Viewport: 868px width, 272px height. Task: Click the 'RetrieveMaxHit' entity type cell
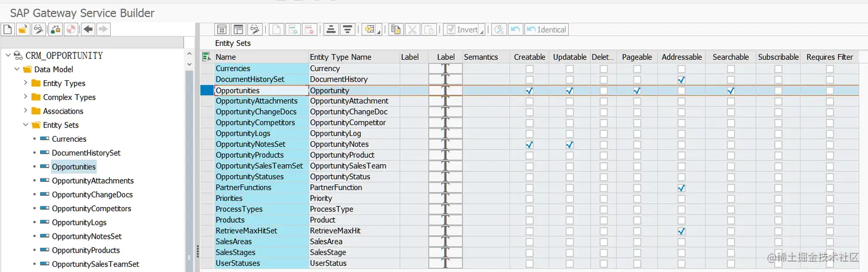pyautogui.click(x=354, y=231)
